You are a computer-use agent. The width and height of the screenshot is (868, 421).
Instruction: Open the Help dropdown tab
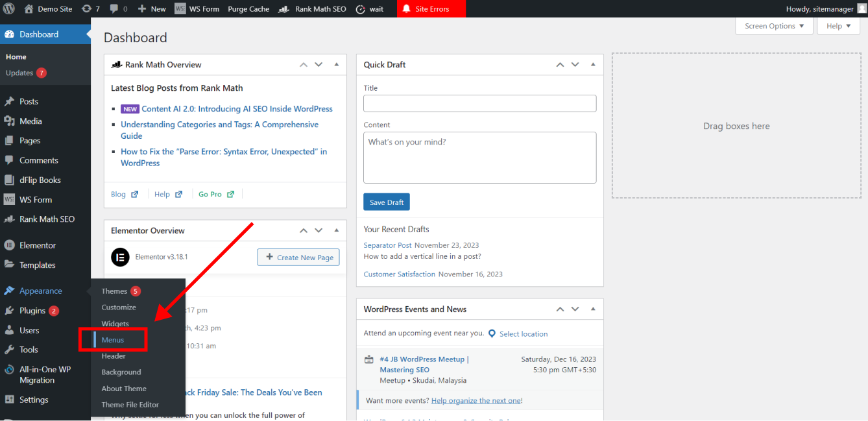839,26
